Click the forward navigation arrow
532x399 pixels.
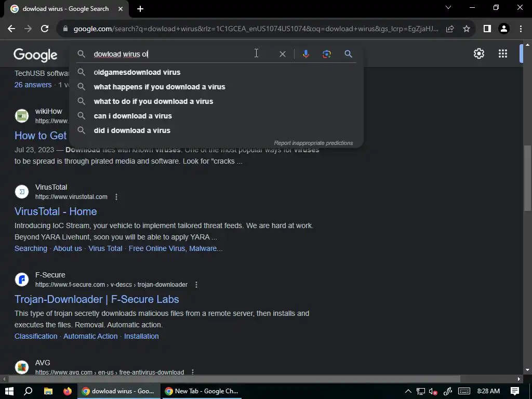[28, 29]
